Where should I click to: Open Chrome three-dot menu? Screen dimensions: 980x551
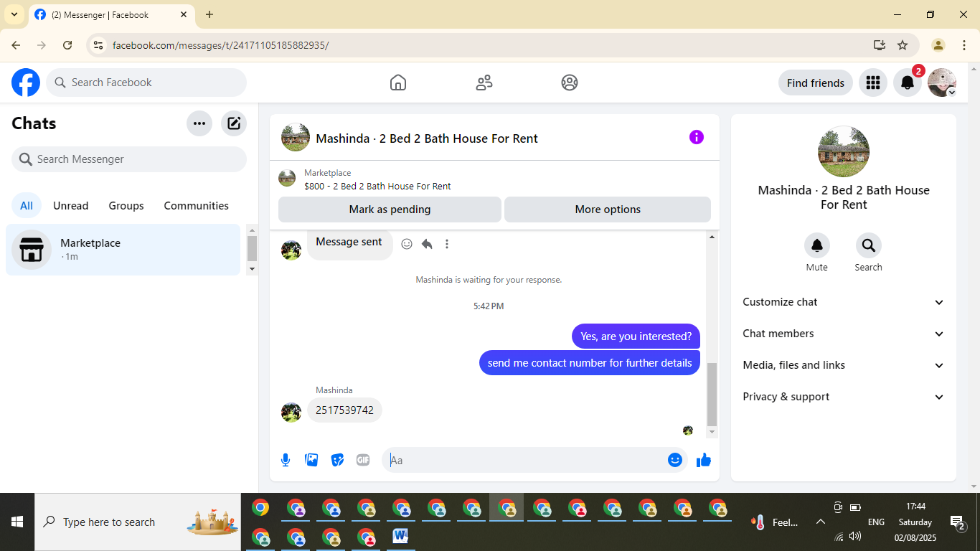964,45
